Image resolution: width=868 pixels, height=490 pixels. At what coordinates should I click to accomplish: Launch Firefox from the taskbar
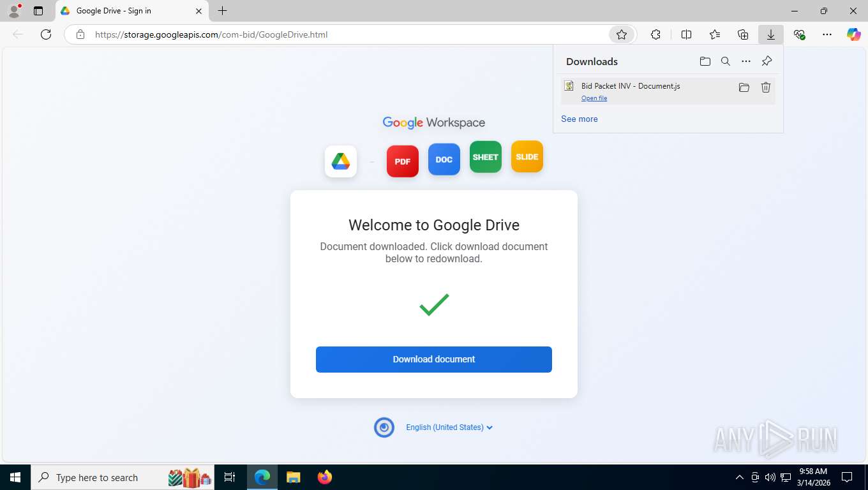coord(325,477)
